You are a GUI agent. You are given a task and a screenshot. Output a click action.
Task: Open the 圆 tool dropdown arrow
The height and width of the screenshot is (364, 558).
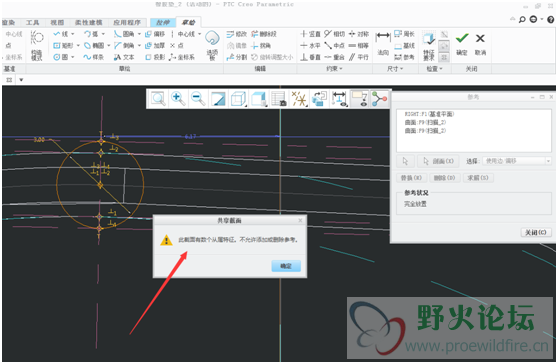(x=73, y=57)
